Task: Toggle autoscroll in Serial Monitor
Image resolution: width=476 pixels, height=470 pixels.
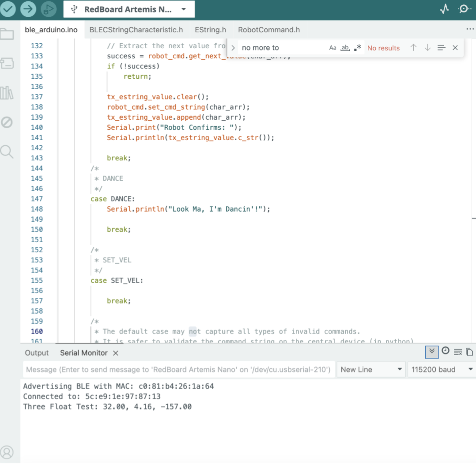Action: click(431, 352)
